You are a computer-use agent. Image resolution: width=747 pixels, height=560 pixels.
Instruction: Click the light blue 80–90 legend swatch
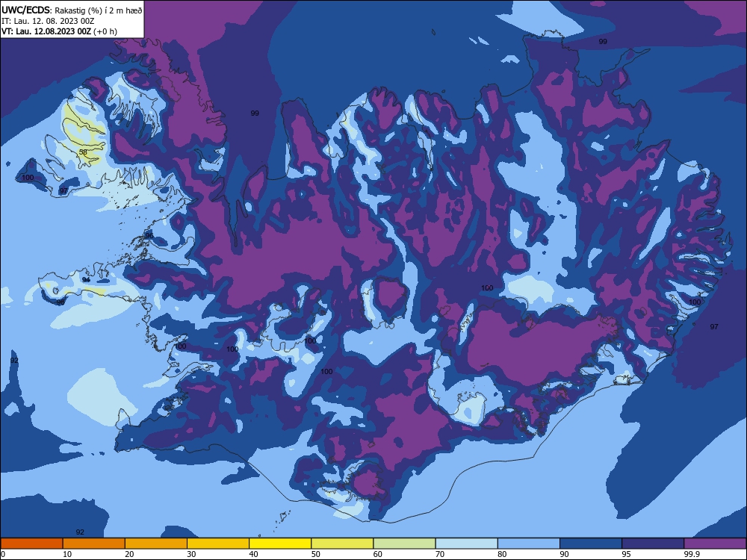click(x=528, y=544)
